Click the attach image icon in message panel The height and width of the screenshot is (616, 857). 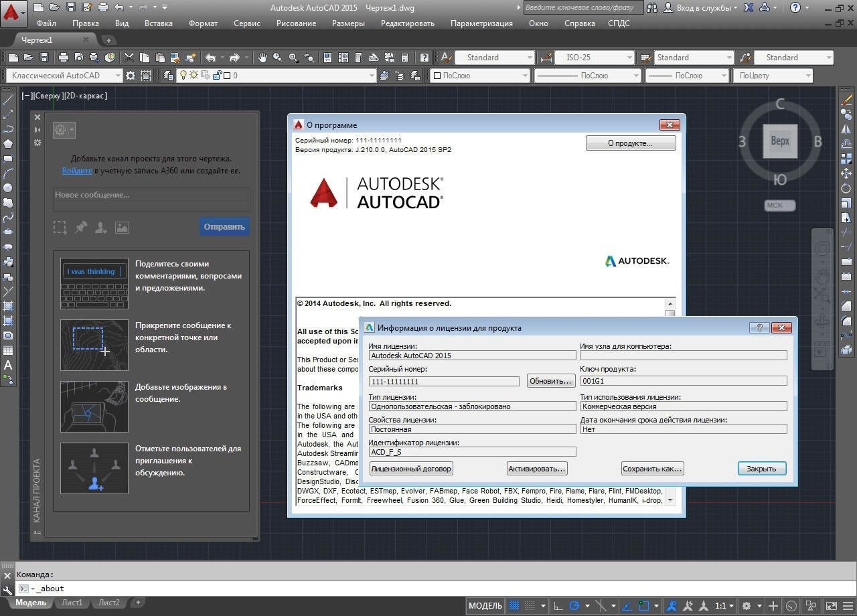(122, 228)
